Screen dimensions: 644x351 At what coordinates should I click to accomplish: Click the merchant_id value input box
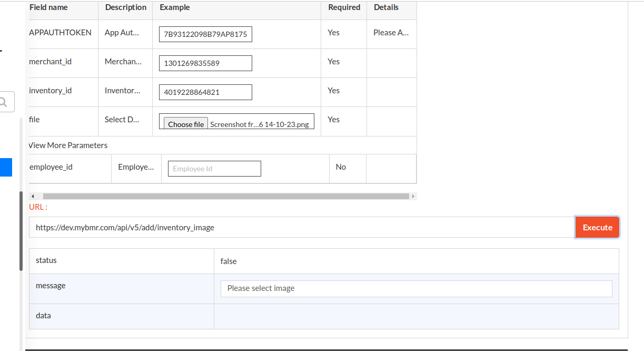(205, 63)
